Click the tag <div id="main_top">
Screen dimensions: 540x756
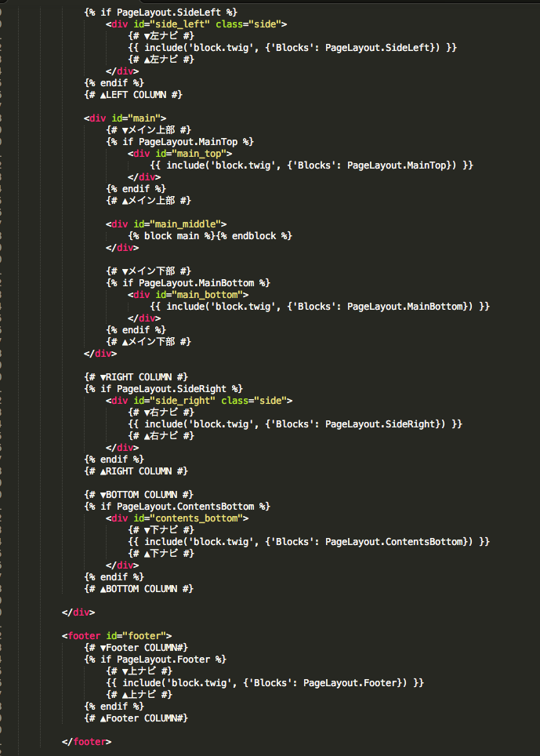click(179, 154)
